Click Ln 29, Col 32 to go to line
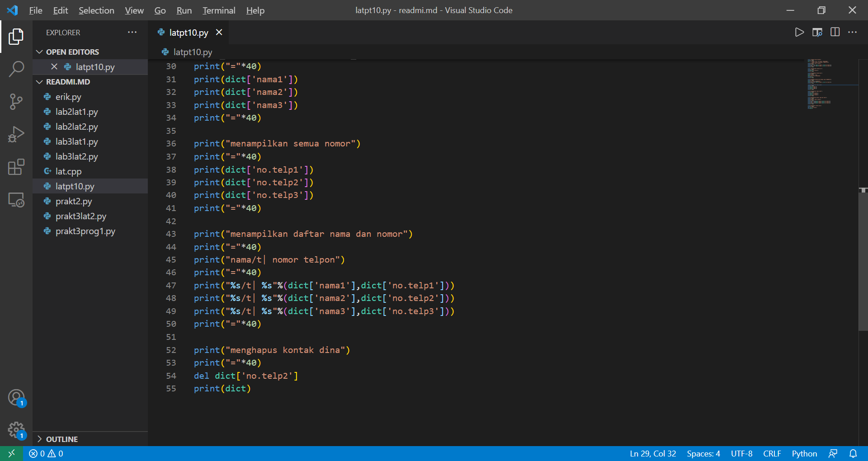 (x=652, y=453)
